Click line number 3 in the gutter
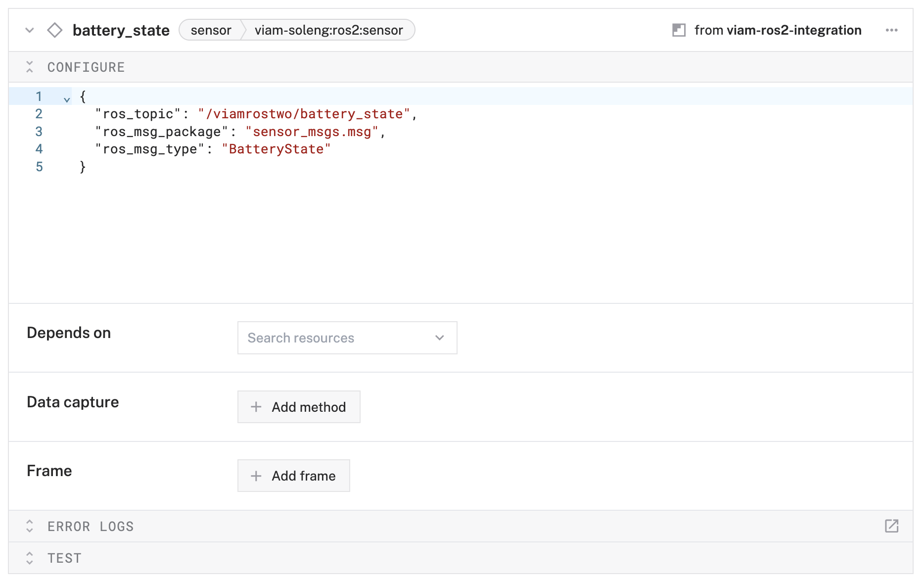Screen dimensions: 924x583 click(x=39, y=132)
